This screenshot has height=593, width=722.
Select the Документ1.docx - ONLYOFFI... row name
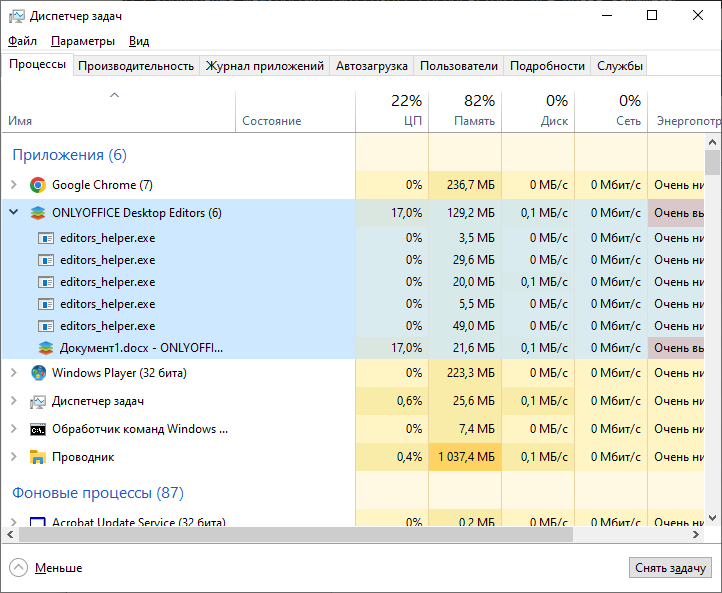pyautogui.click(x=141, y=348)
